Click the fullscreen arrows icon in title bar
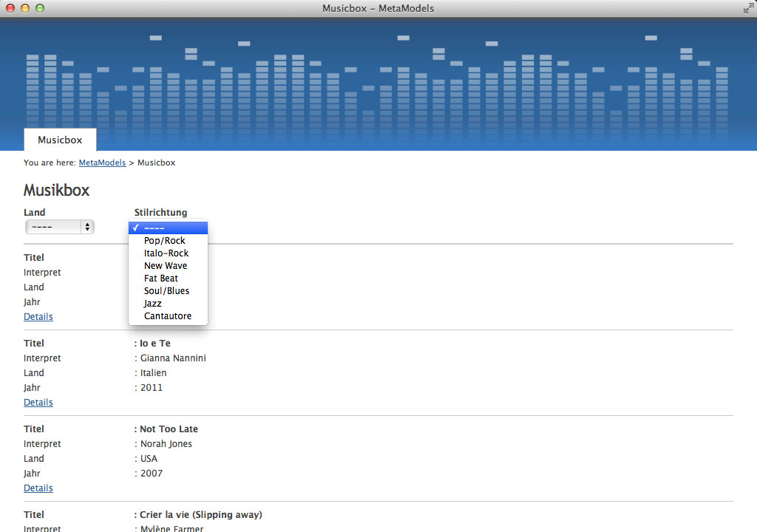The height and width of the screenshot is (532, 757). (747, 8)
